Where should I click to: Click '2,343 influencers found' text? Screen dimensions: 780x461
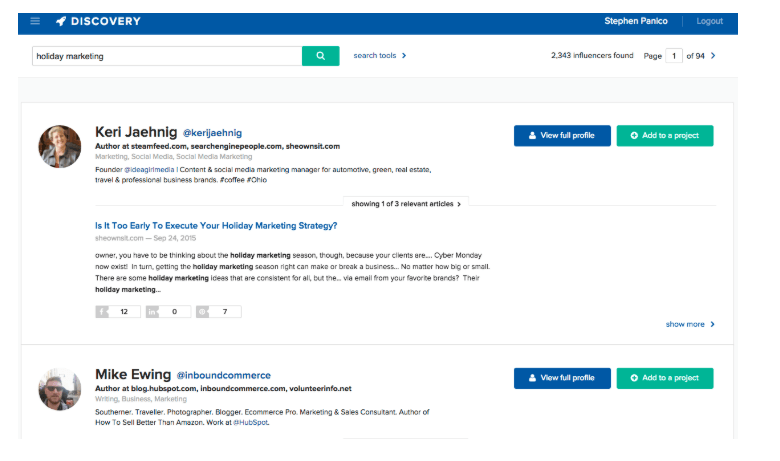coord(592,56)
